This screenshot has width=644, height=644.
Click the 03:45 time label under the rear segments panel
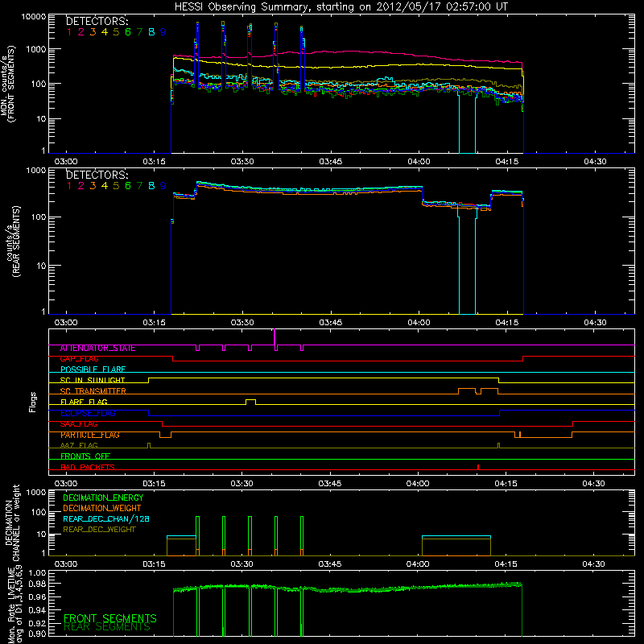[331, 323]
